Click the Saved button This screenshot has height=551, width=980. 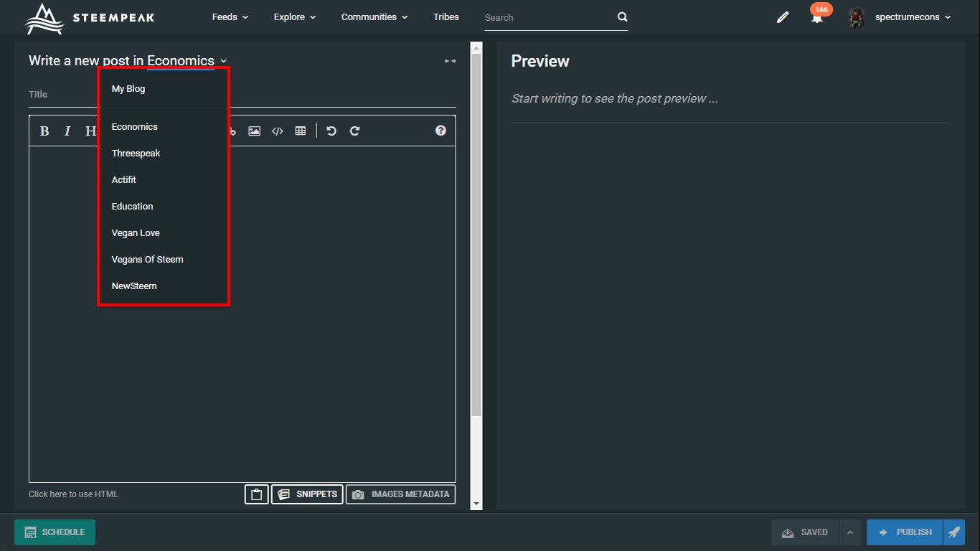(805, 532)
